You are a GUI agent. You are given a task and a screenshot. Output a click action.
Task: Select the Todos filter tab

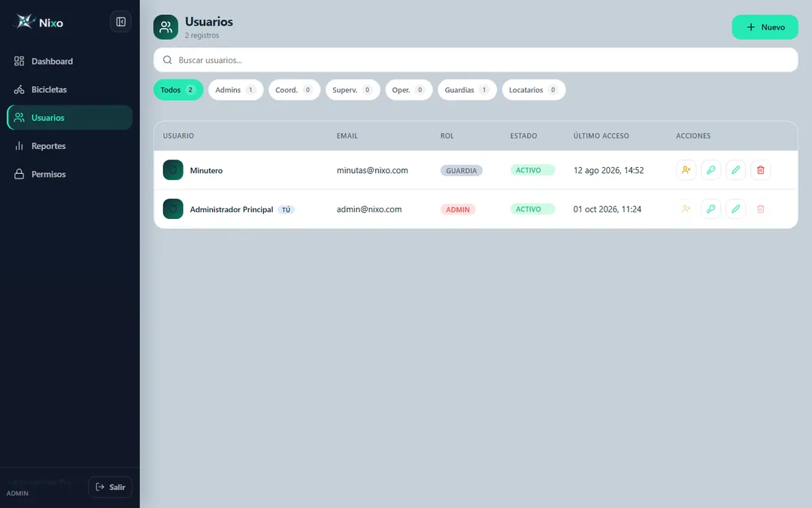click(x=178, y=90)
